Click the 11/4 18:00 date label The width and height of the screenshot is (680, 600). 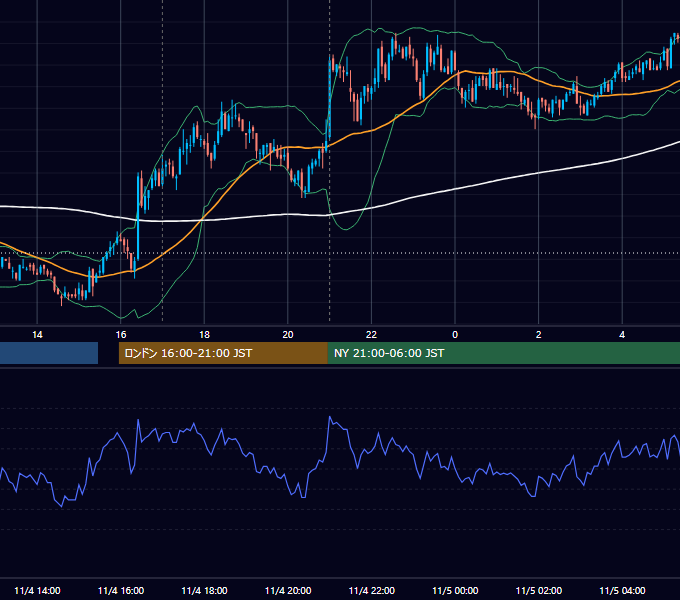click(204, 590)
